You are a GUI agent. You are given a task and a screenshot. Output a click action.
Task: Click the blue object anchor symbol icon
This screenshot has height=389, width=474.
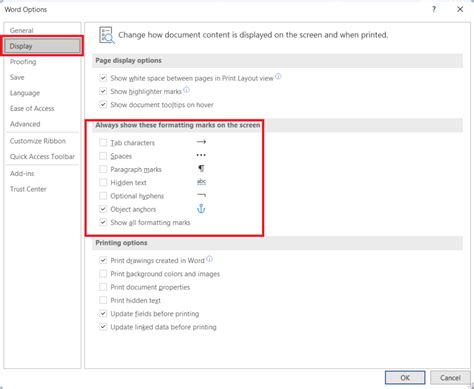(x=201, y=209)
